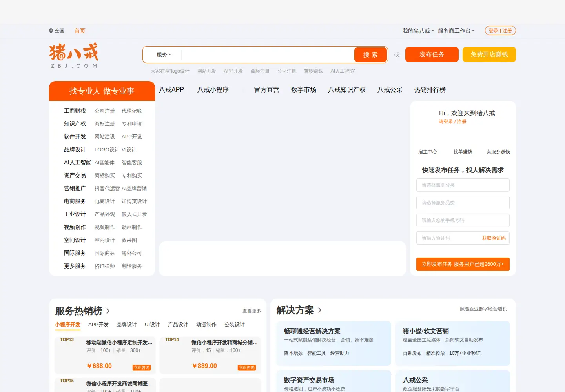Open the 翻译服务 subcategory link
The image size is (565, 392).
tap(132, 266)
